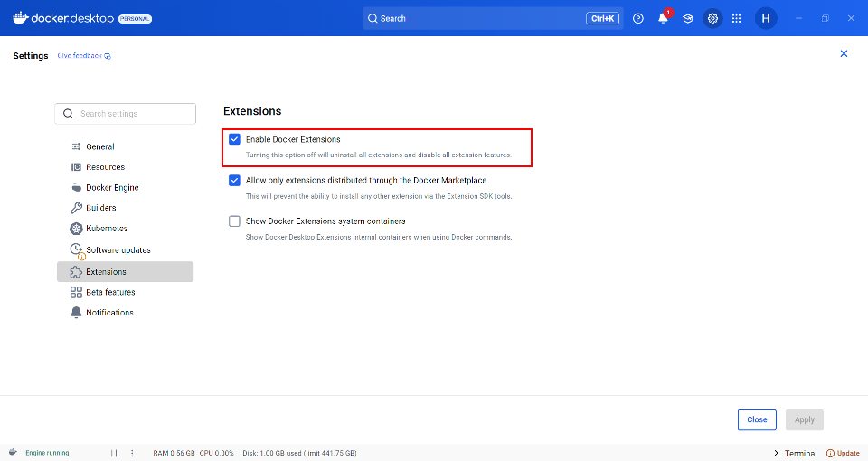868x461 pixels.
Task: Open the Learning center graduation cap icon
Action: tap(688, 18)
